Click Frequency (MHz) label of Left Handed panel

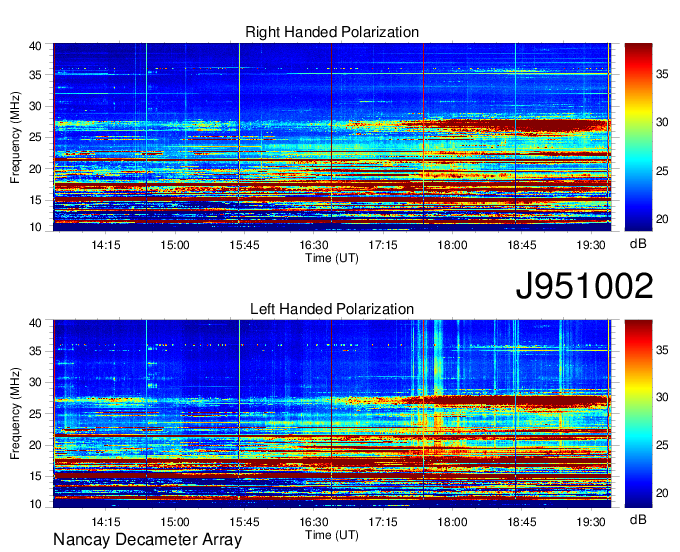tap(15, 414)
